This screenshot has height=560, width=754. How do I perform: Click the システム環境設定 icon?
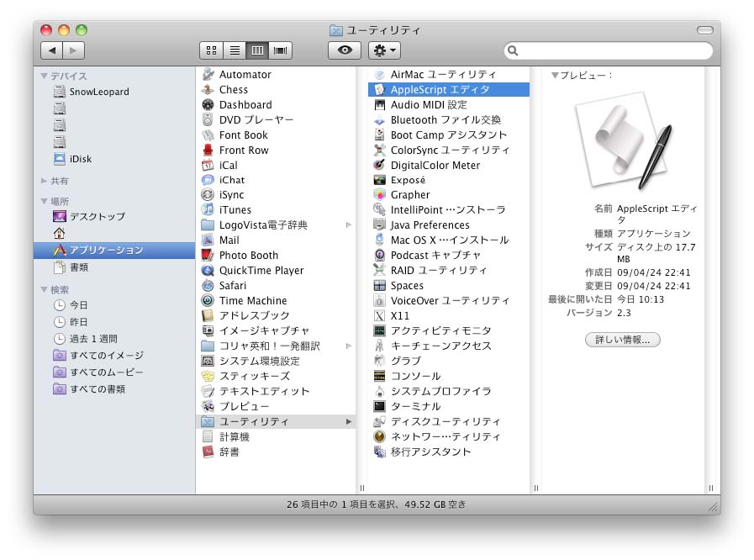(208, 361)
